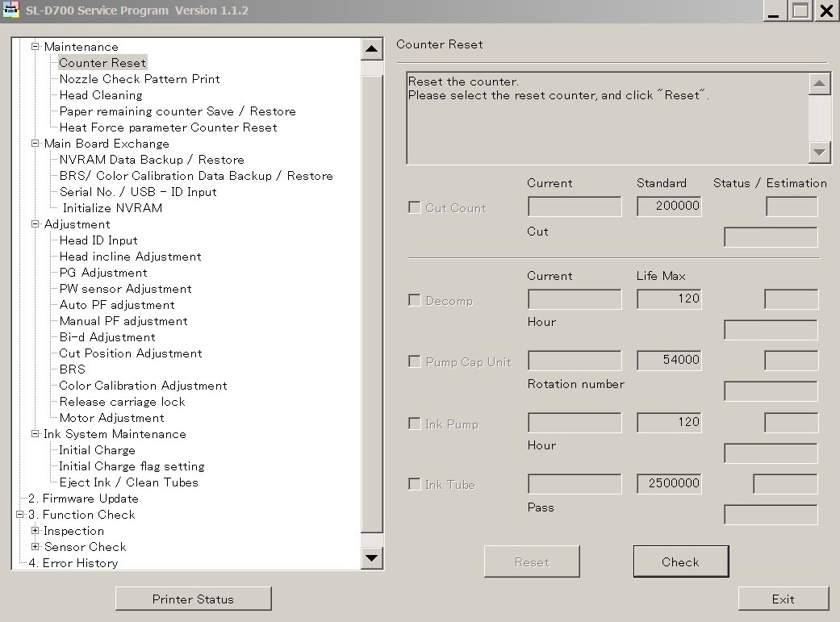Click the Decomp Life Max 120 field
840x622 pixels.
669,299
